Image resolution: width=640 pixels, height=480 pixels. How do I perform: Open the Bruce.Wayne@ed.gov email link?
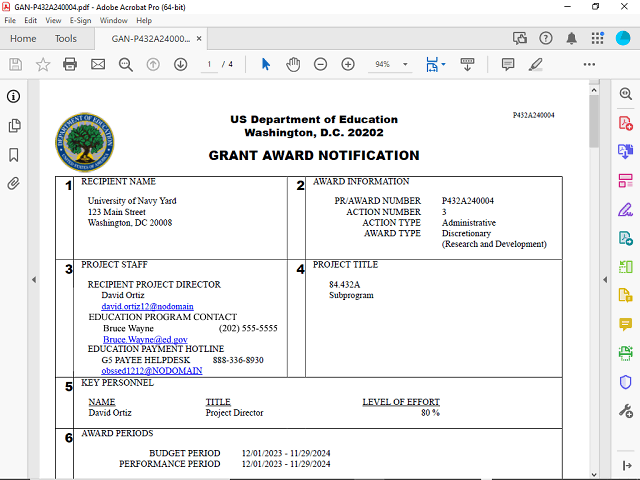[145, 340]
